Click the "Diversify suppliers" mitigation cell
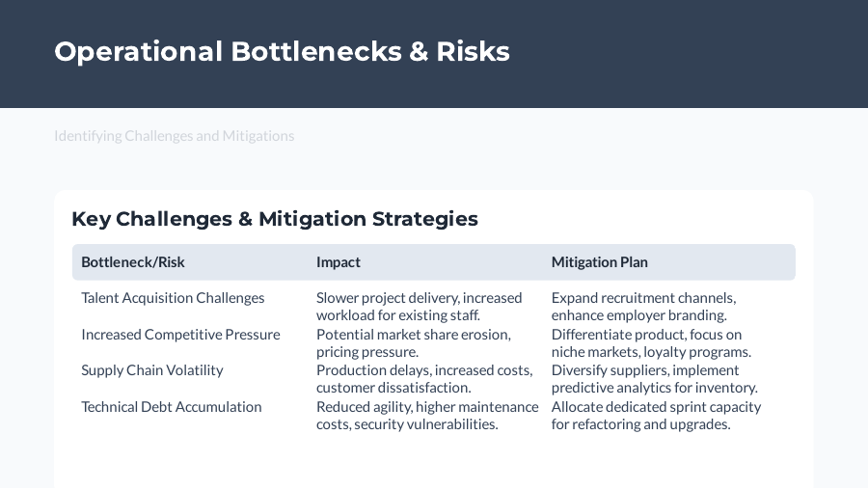This screenshot has width=868, height=489. pos(654,379)
